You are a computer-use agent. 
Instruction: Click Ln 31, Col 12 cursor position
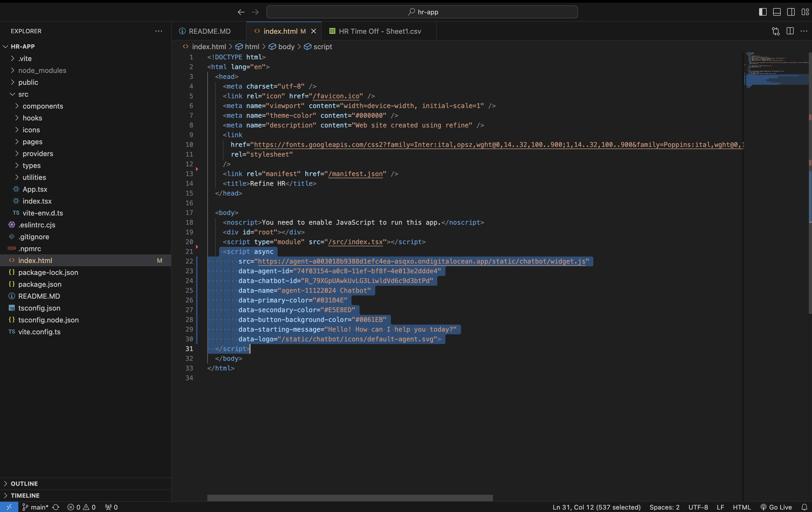point(596,507)
